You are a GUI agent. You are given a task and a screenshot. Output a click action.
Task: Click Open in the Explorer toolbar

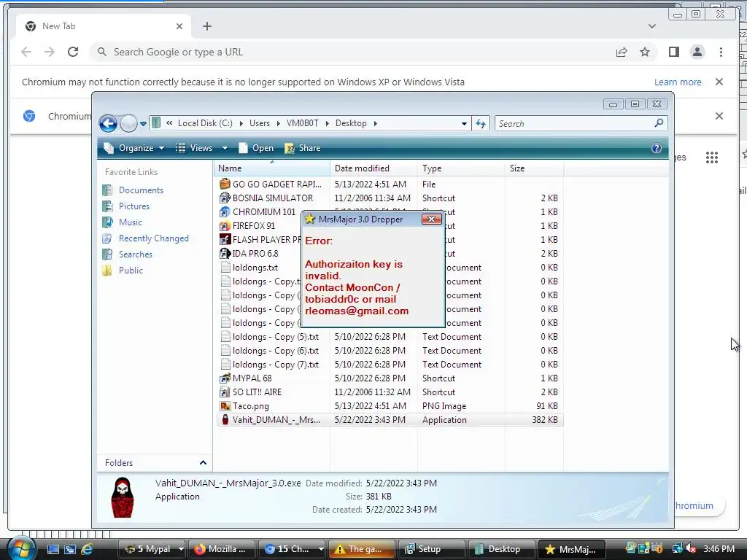[x=256, y=148]
